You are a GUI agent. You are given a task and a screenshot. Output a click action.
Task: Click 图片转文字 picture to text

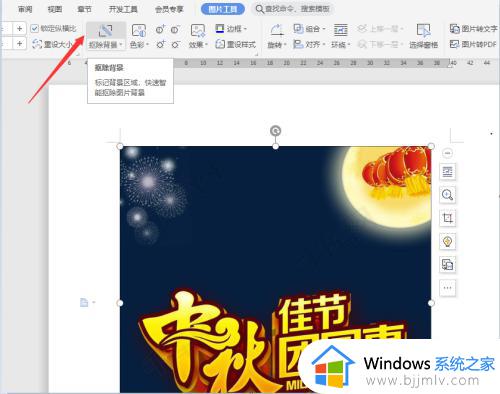point(473,29)
